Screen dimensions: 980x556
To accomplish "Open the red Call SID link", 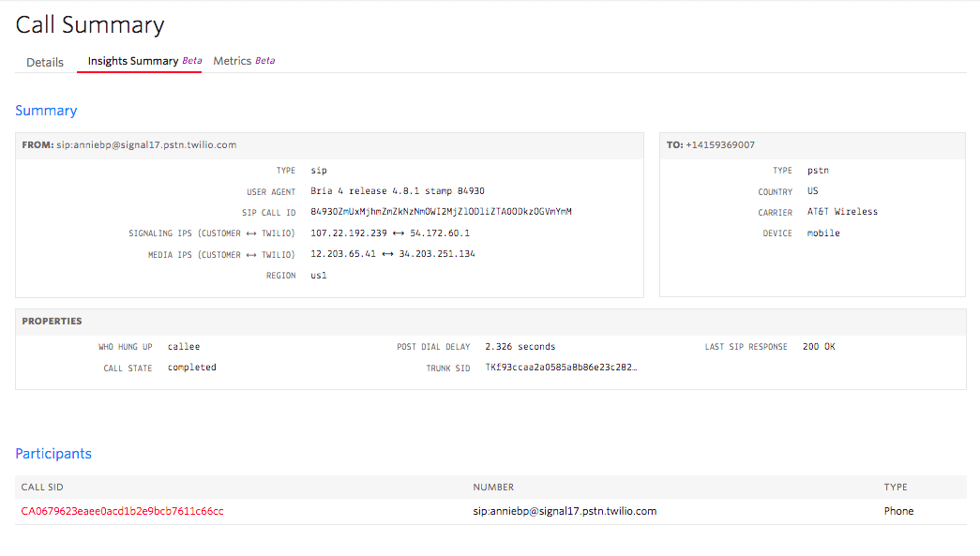I will pos(122,511).
